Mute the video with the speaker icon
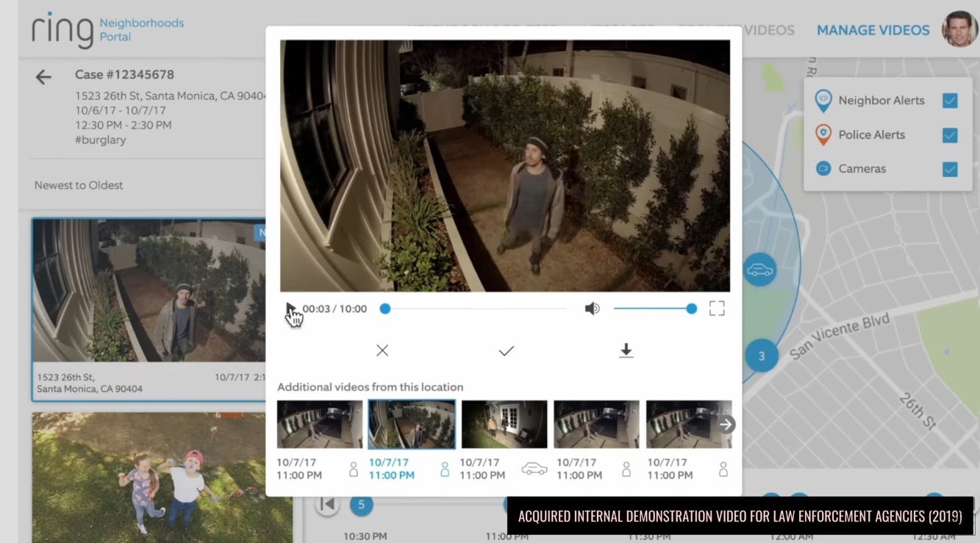The height and width of the screenshot is (543, 980). (x=592, y=309)
